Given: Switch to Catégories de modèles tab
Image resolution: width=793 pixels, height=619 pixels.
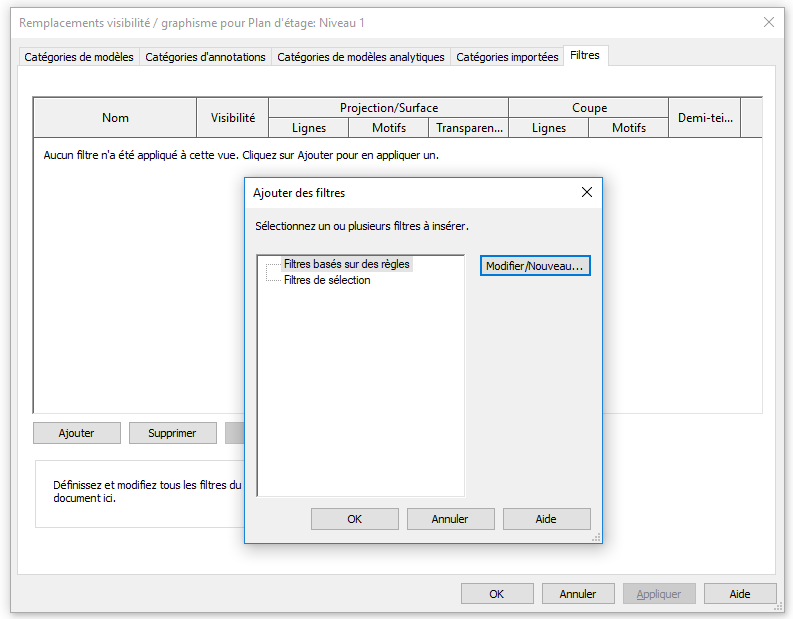Looking at the screenshot, I should (x=79, y=57).
